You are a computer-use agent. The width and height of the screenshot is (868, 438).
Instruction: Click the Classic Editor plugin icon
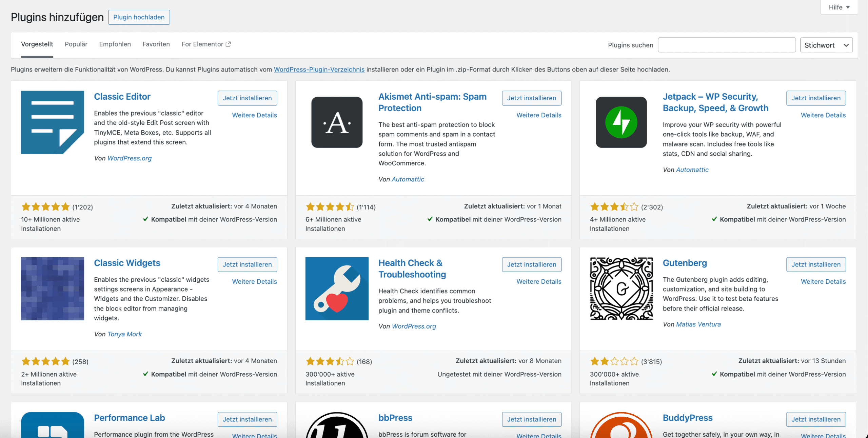pos(53,122)
